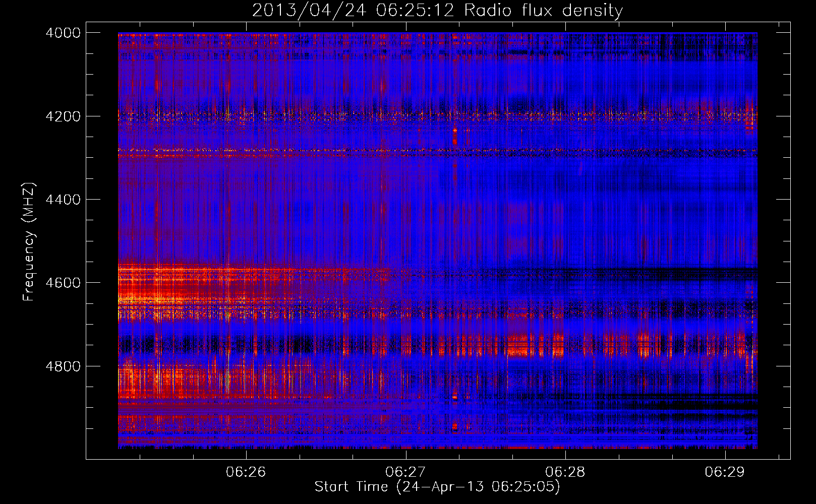Click the 06:28 time axis label

[565, 472]
